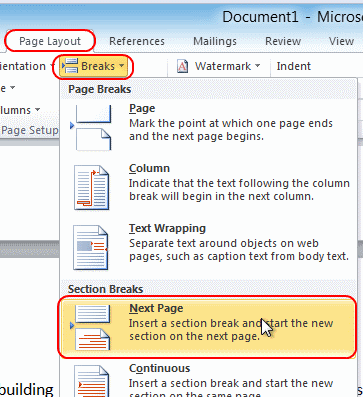This screenshot has height=397, width=363.
Task: Click the Continuous section break icon
Action: [x=91, y=381]
